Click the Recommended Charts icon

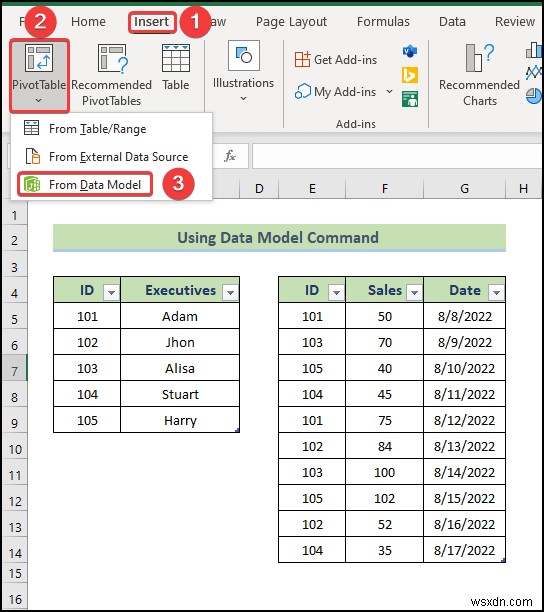[479, 58]
